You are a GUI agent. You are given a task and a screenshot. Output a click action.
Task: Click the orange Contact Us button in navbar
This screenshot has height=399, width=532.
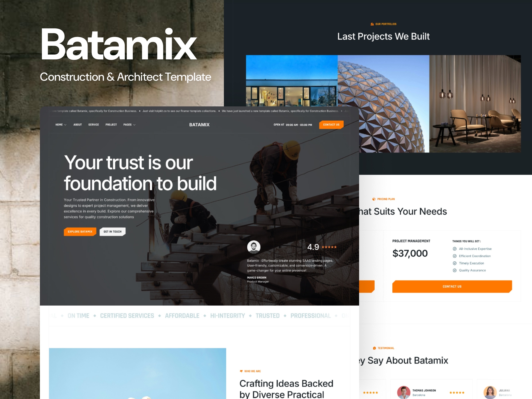[332, 125]
